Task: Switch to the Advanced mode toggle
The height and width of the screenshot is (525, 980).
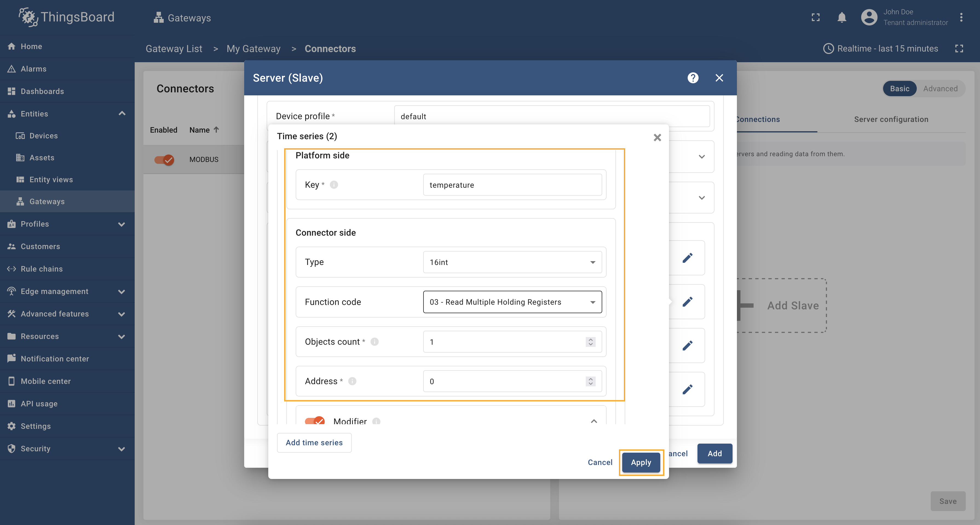Action: coord(940,88)
